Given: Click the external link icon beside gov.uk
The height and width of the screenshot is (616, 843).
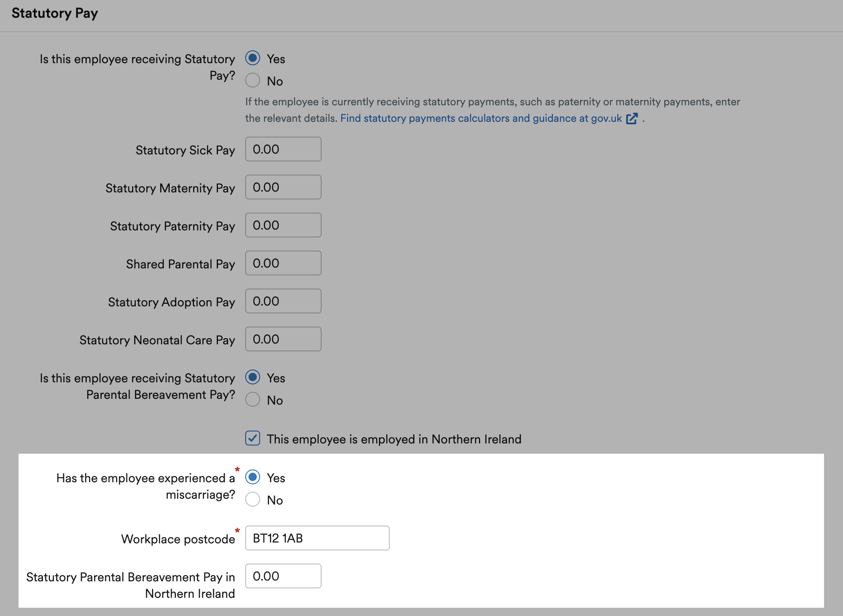Looking at the screenshot, I should 632,118.
